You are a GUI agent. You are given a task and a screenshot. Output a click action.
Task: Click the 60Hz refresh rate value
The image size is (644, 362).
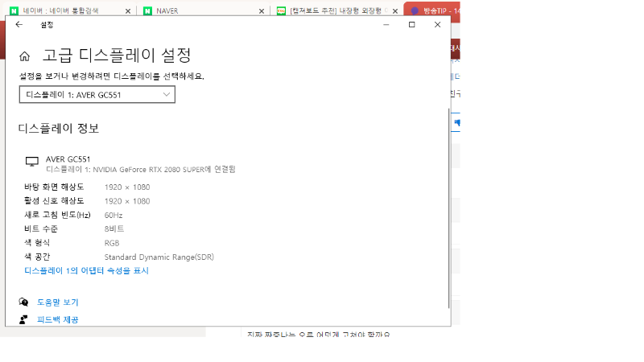coord(114,215)
